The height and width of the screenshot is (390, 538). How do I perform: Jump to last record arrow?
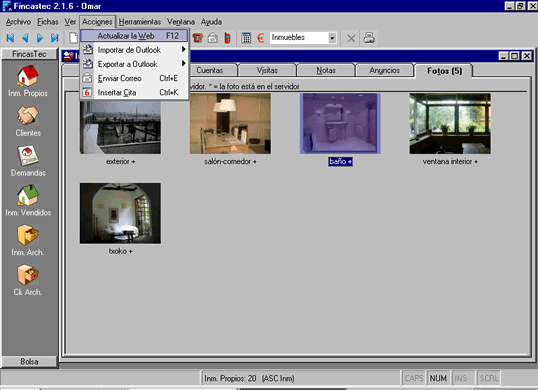coord(55,38)
